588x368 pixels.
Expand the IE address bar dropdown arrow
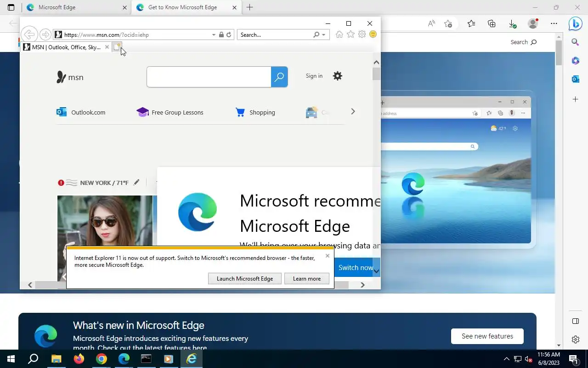tap(214, 34)
